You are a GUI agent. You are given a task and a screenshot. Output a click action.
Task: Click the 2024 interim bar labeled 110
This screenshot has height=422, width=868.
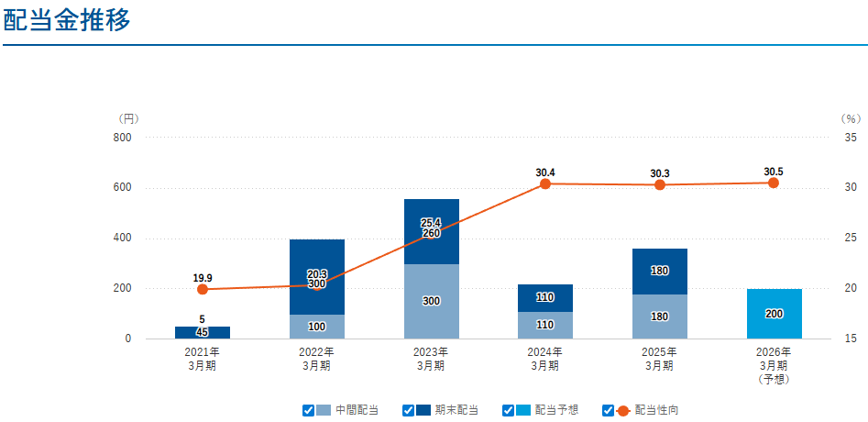(x=545, y=325)
